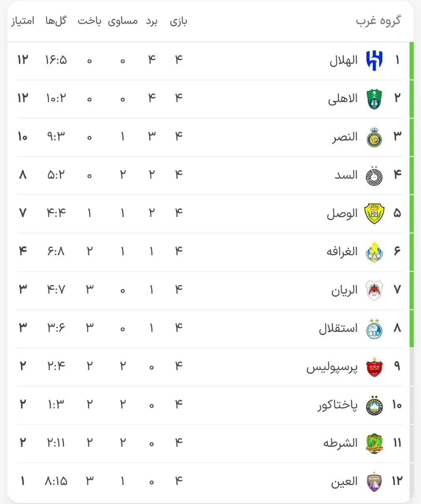Click the Al-Ain purple club crest
The width and height of the screenshot is (421, 504).
click(374, 482)
